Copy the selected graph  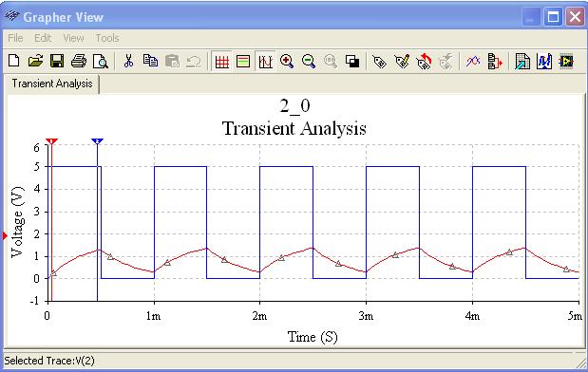150,61
